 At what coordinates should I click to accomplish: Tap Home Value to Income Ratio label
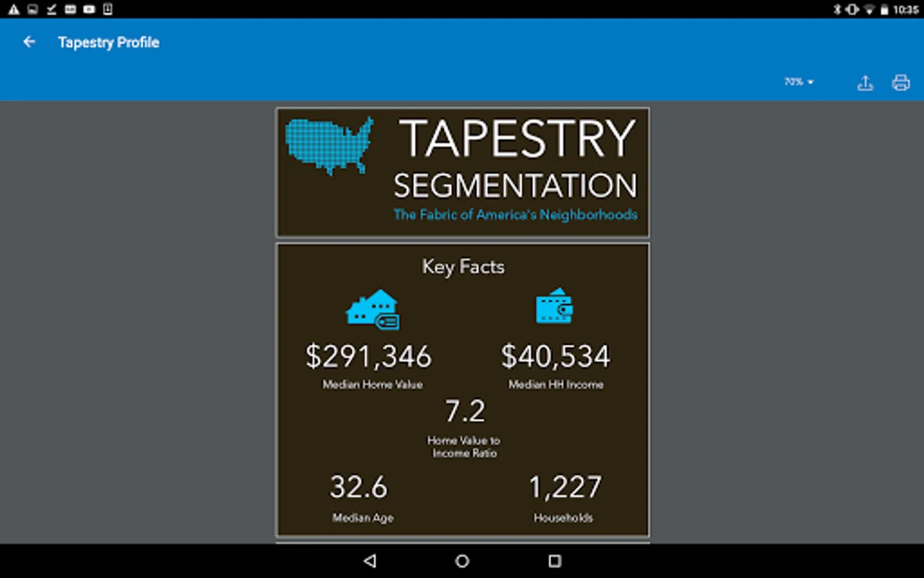[x=464, y=447]
